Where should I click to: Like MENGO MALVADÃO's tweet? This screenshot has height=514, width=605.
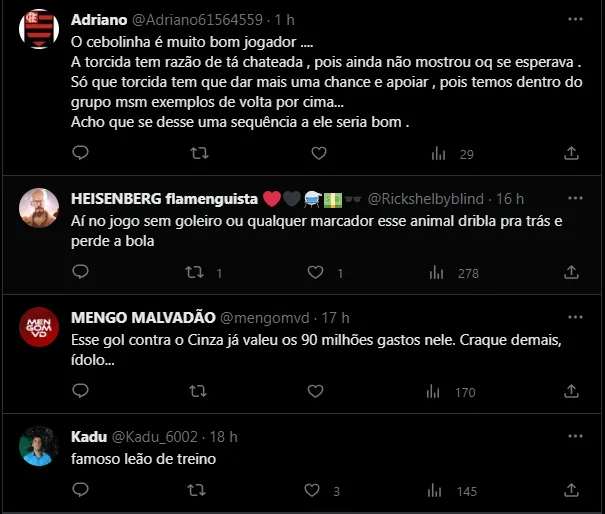318,392
